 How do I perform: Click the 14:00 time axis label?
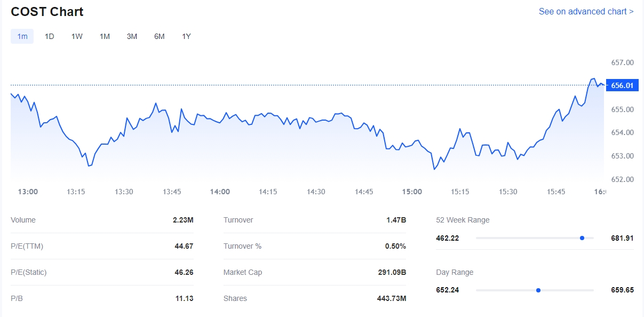[220, 192]
